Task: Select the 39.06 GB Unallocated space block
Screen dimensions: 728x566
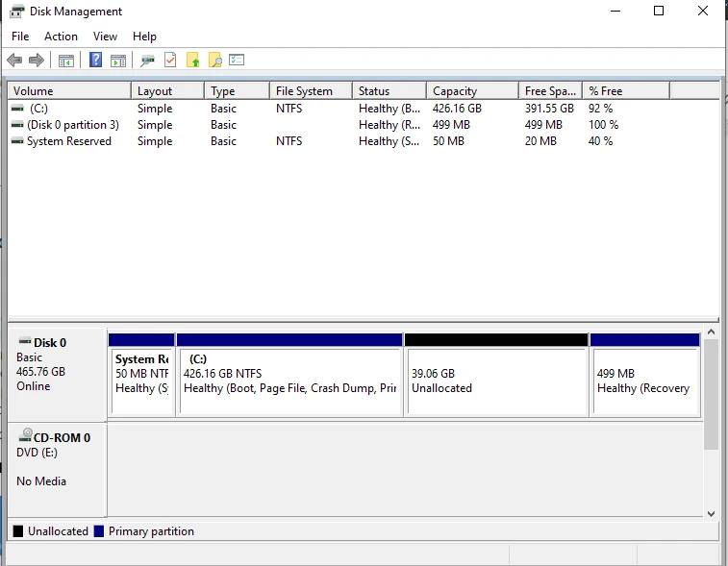Action: (496, 375)
